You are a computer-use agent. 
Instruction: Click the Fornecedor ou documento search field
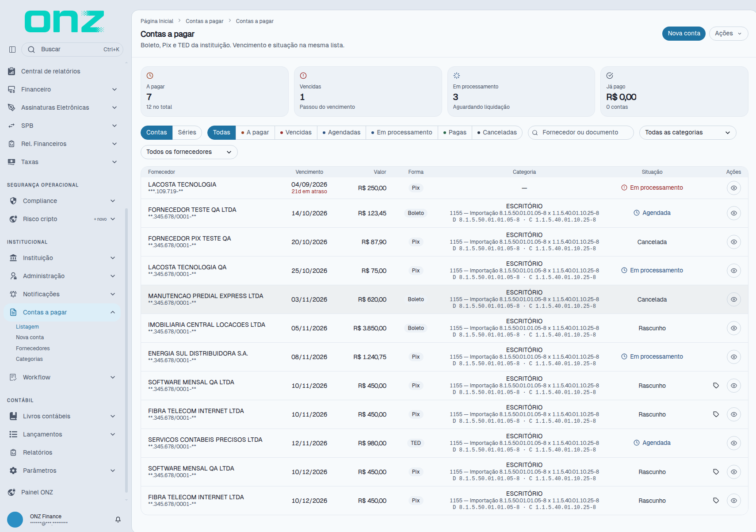pyautogui.click(x=581, y=133)
